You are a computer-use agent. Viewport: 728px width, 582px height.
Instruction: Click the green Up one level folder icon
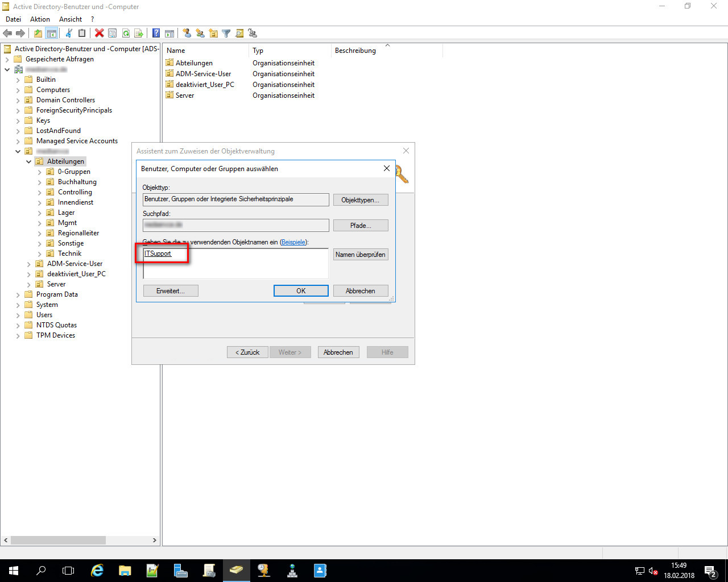click(x=38, y=34)
